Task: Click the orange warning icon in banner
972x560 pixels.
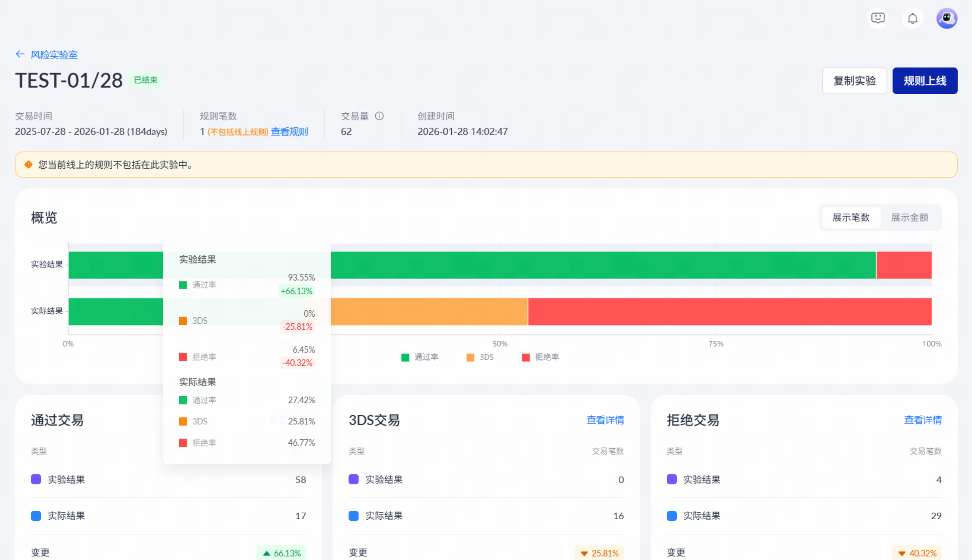Action: (x=28, y=164)
